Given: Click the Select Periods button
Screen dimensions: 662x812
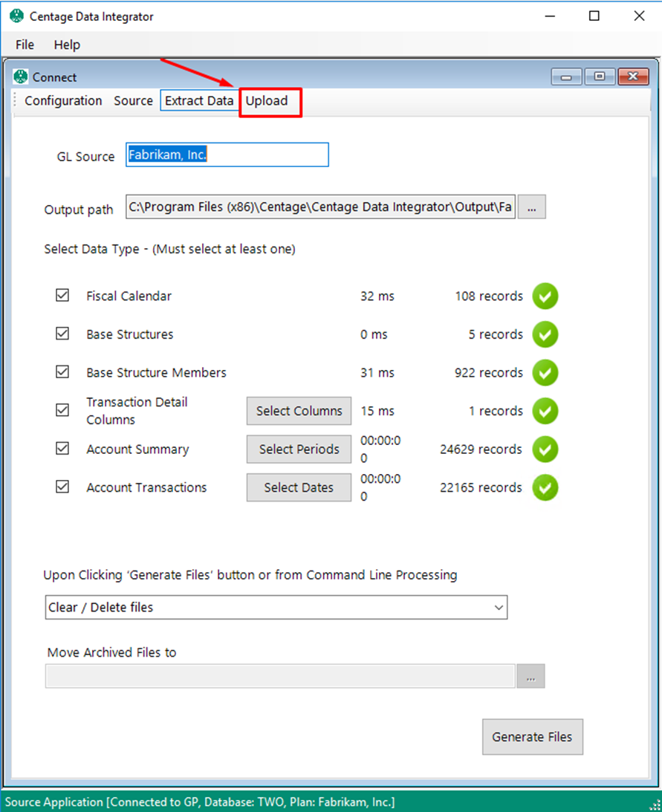Looking at the screenshot, I should (x=299, y=449).
